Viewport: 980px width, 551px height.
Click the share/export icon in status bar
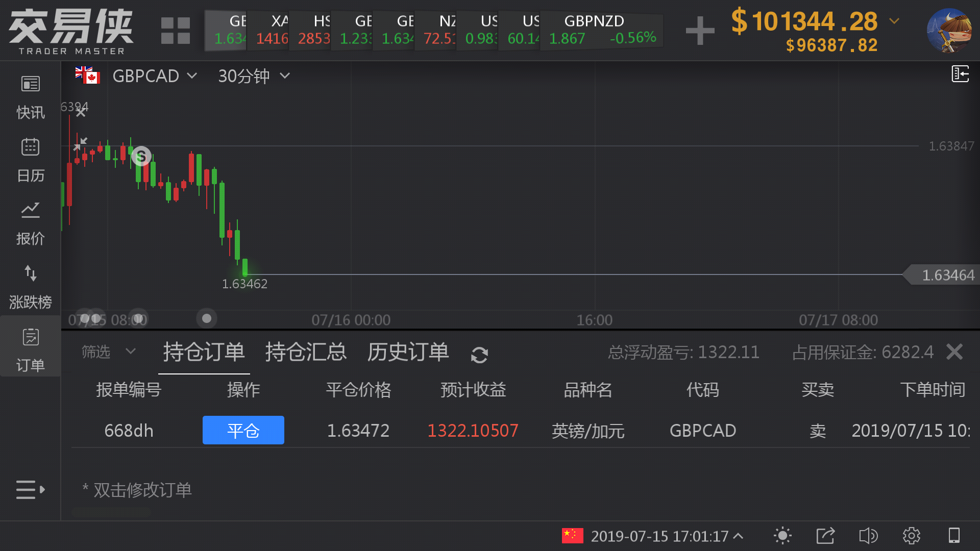pos(825,536)
